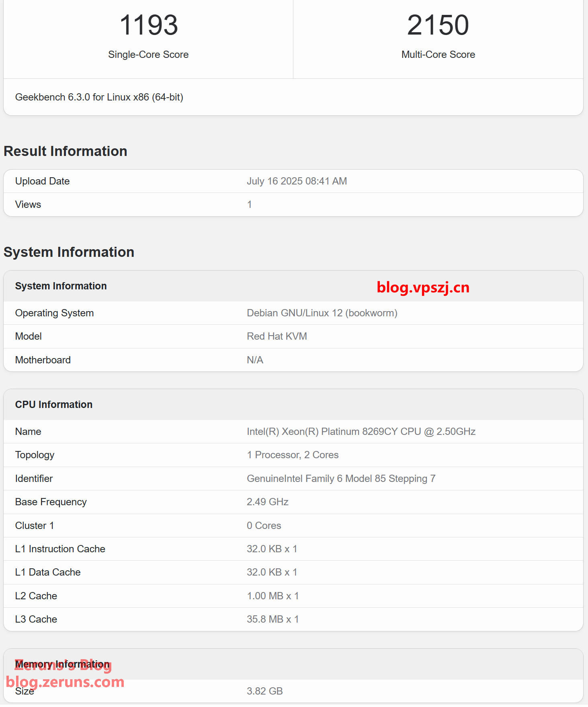The height and width of the screenshot is (707, 588).
Task: Click the upload date value July 16 2025
Action: click(x=297, y=181)
